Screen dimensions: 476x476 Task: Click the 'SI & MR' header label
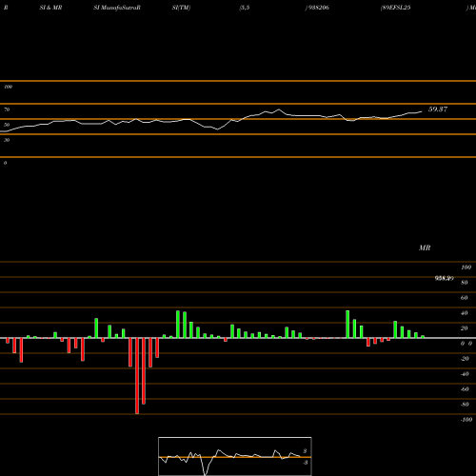tap(50, 8)
